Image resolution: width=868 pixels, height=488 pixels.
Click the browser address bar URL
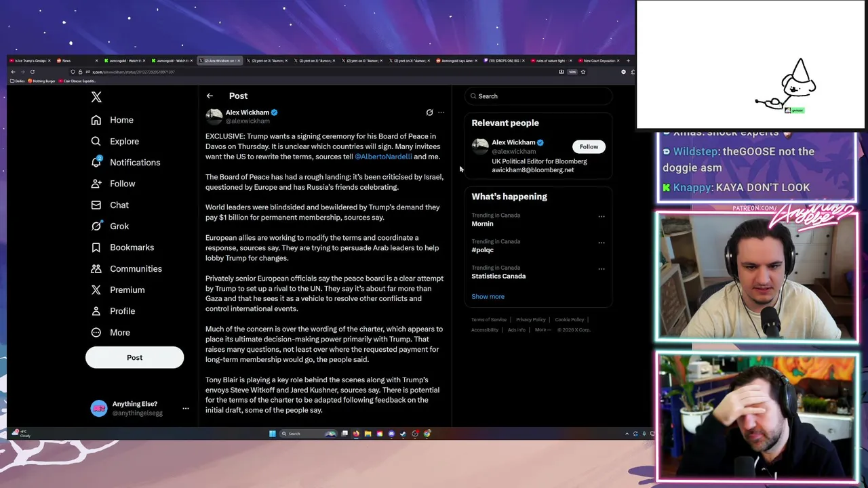(134, 72)
